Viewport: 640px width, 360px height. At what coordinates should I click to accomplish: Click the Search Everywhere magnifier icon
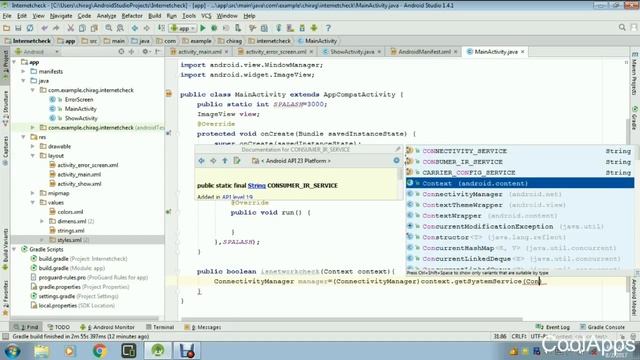[x=622, y=27]
